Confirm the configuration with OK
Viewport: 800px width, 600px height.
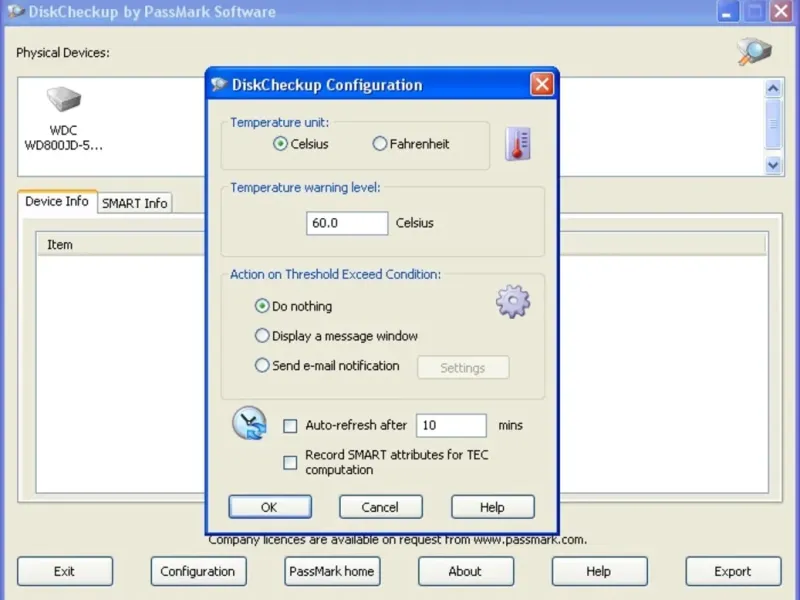click(270, 507)
